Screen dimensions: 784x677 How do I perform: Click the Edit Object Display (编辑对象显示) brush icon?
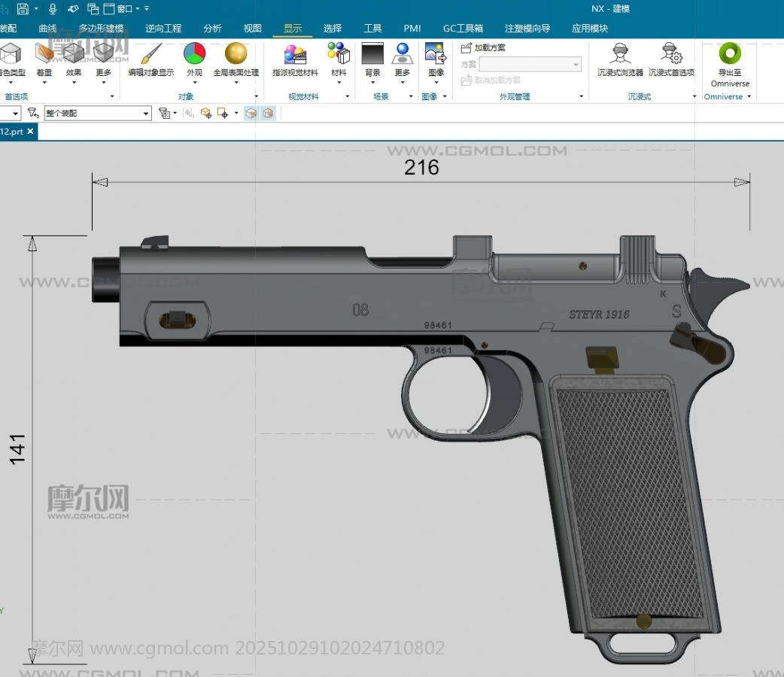pyautogui.click(x=150, y=54)
